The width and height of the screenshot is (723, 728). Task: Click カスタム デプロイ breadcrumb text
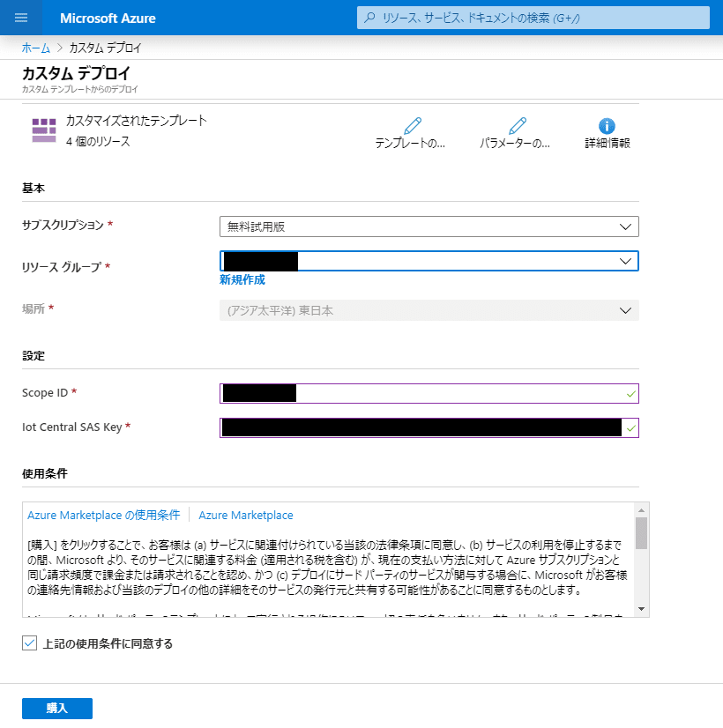106,48
